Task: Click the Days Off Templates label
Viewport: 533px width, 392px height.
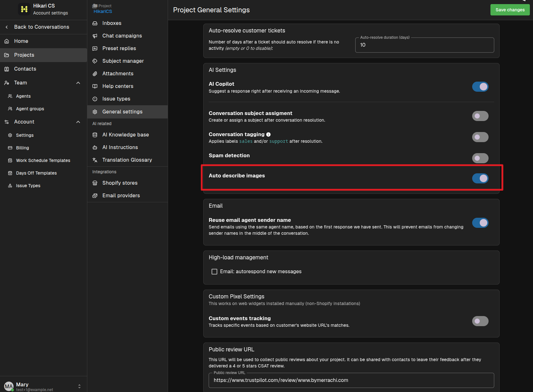Action: tap(36, 173)
